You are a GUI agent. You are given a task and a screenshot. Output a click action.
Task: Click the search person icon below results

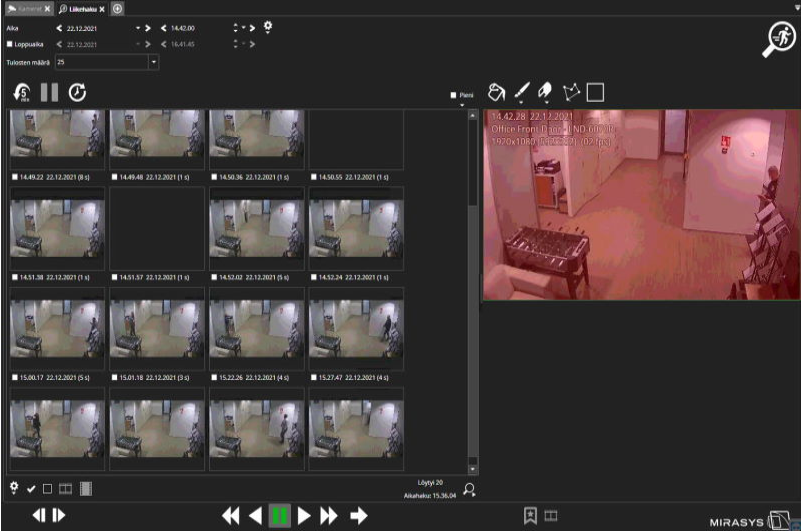coord(470,489)
